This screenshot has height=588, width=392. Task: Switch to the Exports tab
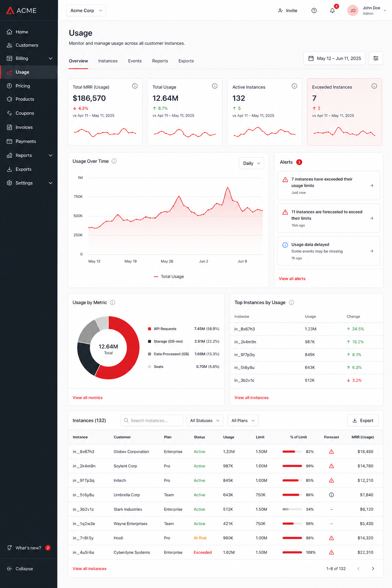[x=186, y=61]
